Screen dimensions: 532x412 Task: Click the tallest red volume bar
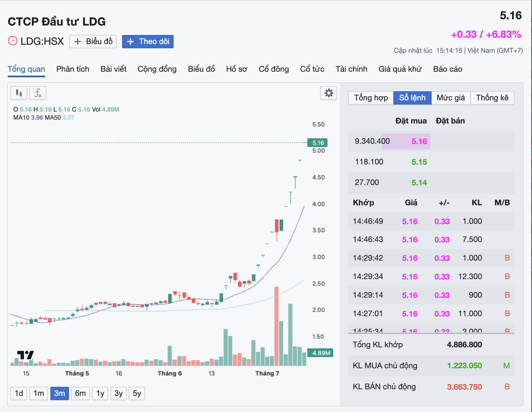tap(276, 326)
